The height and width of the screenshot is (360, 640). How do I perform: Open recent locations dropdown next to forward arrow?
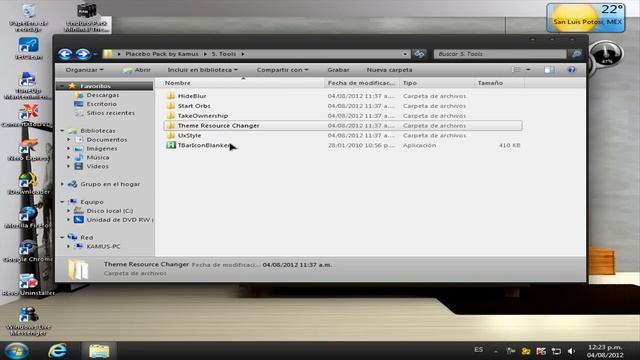tap(95, 54)
